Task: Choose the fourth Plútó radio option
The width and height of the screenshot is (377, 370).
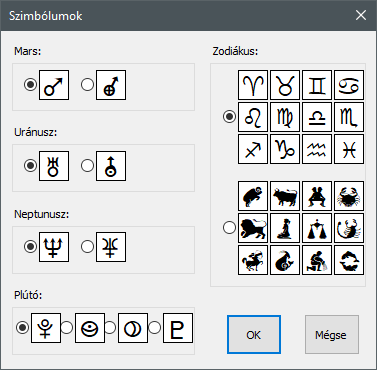Action: 154,328
